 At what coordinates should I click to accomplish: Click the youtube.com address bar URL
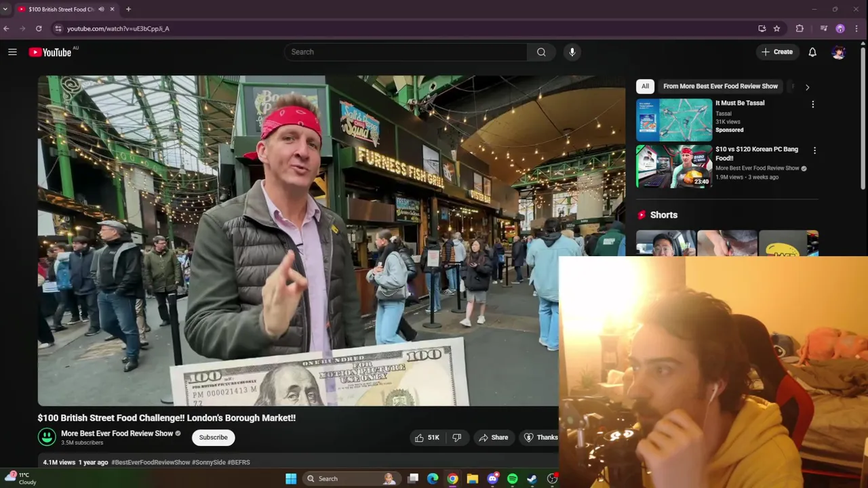pos(118,28)
